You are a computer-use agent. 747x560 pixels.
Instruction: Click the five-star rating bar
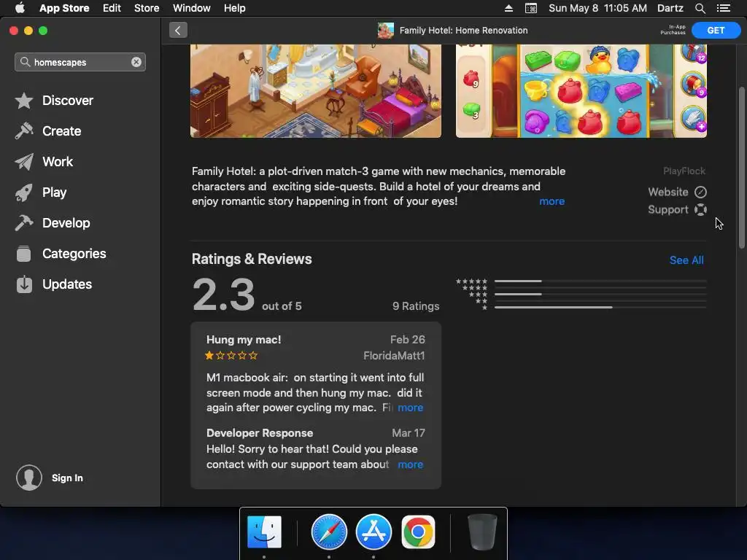600,281
